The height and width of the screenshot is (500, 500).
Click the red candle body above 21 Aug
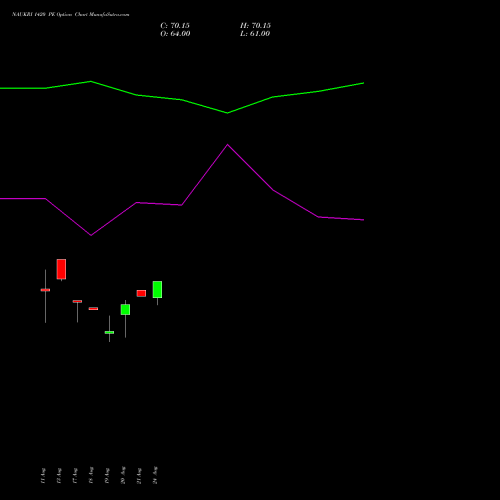[x=141, y=293]
